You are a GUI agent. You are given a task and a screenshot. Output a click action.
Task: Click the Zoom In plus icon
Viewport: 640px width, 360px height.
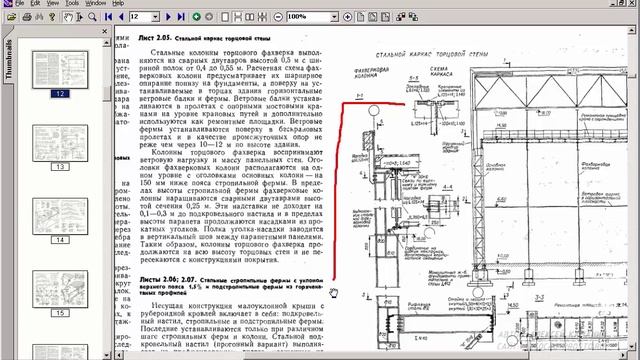tap(347, 17)
